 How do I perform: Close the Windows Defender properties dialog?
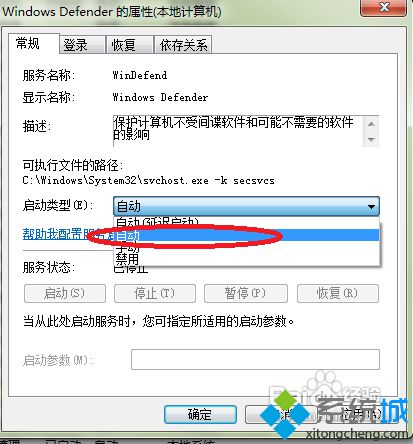point(384,7)
